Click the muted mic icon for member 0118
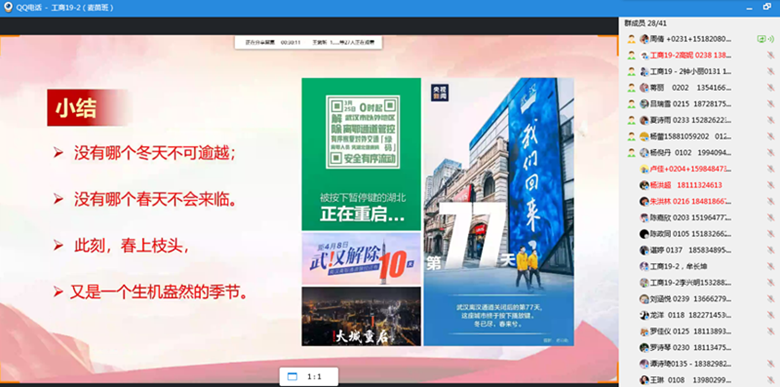Image resolution: width=780 pixels, height=387 pixels. click(771, 315)
